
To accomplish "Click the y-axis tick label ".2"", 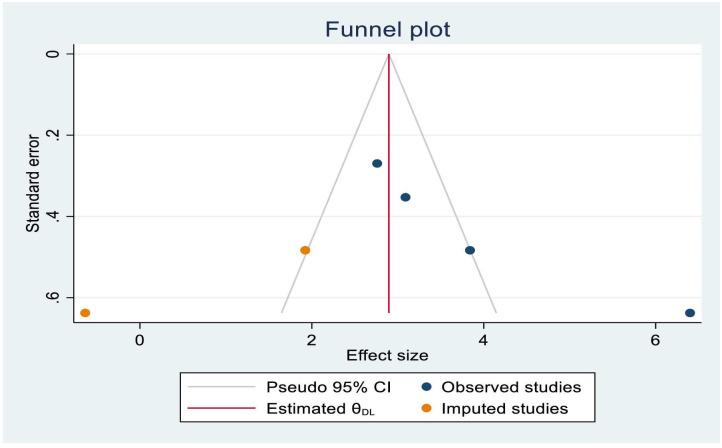I will tap(51, 135).
